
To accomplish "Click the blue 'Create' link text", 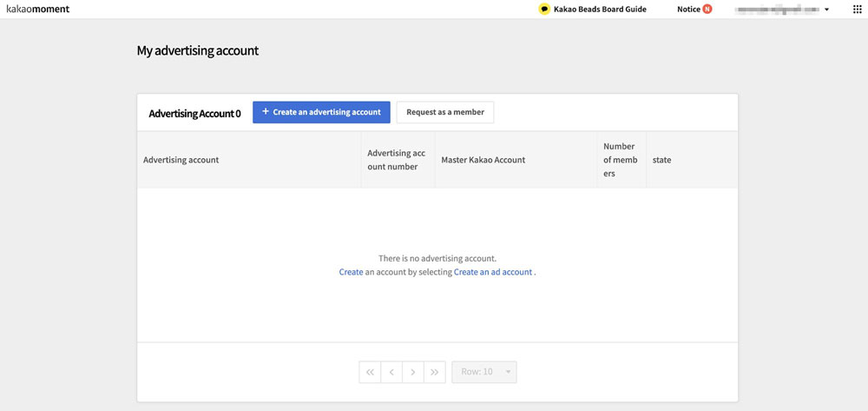I will click(351, 272).
